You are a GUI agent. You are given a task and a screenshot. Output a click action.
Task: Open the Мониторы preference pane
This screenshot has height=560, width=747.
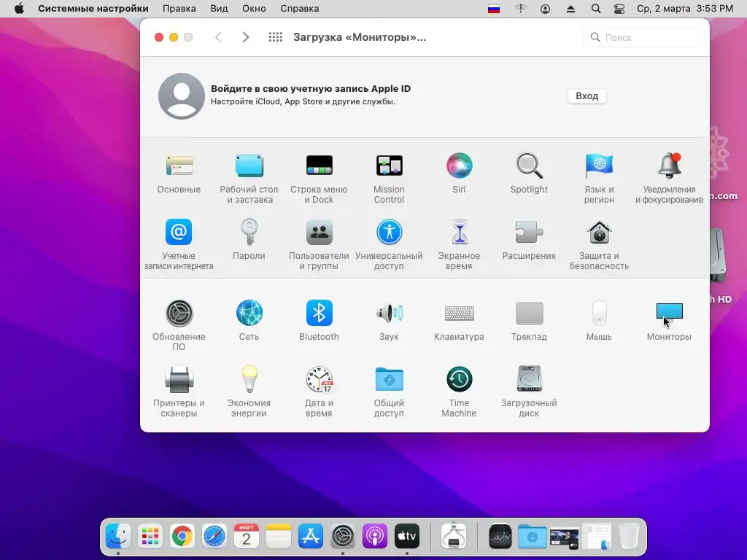pyautogui.click(x=669, y=321)
